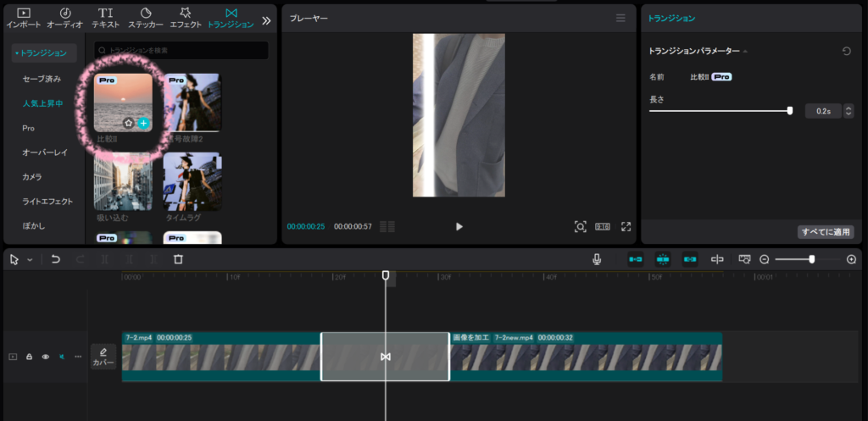Toggle the main track magnet
This screenshot has width=868, height=421.
tap(636, 259)
